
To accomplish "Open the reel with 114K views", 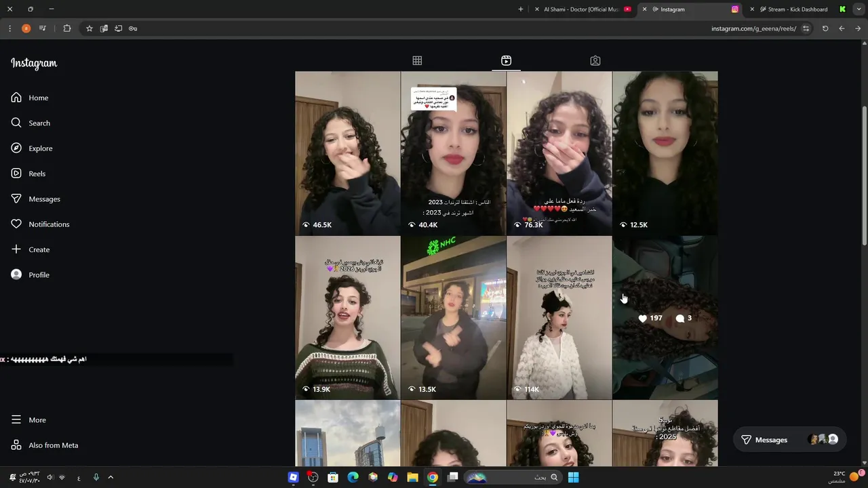I will coord(559,317).
